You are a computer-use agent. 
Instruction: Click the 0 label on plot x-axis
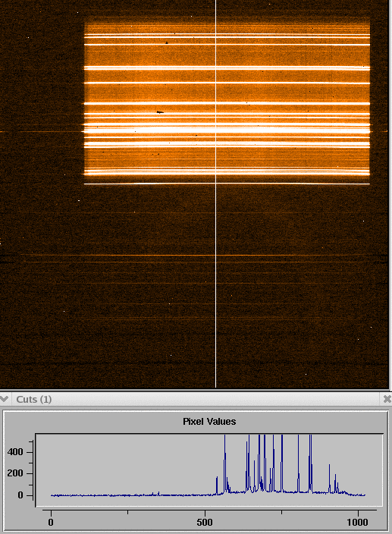(x=51, y=522)
